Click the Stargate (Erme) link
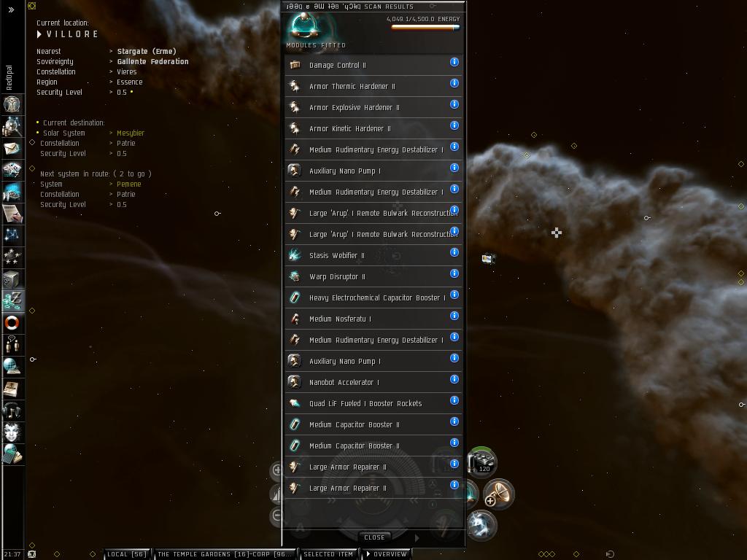 [147, 52]
